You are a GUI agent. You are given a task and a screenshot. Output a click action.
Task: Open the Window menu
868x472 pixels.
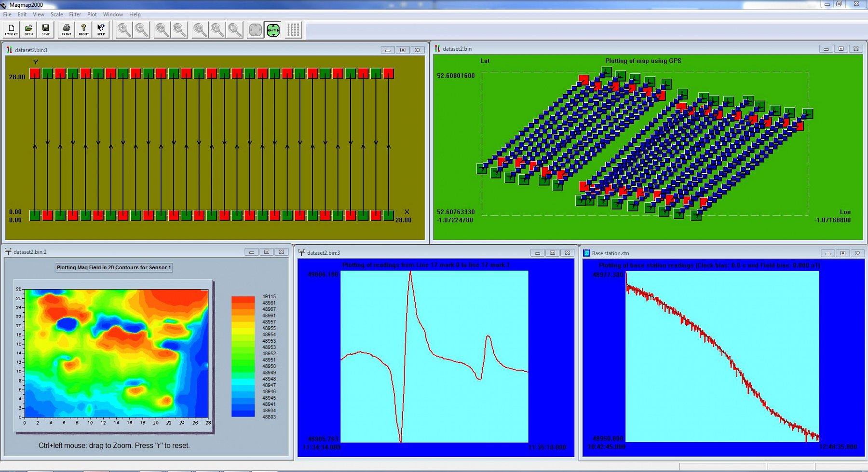(x=113, y=14)
